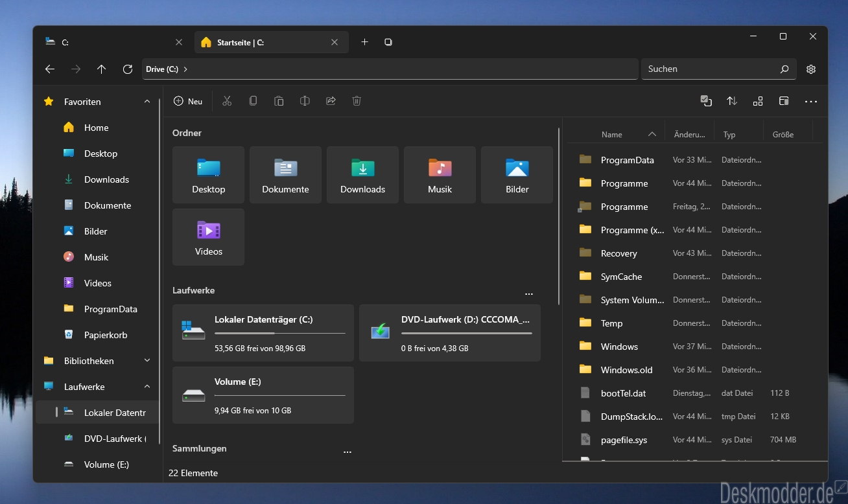
Task: Open the Bilder folder tile
Action: [x=517, y=175]
